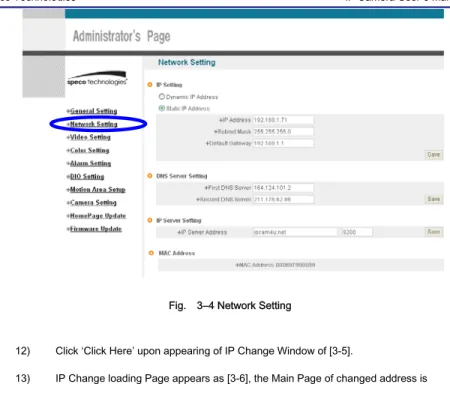Viewport: 450px width, 396px height.
Task: Click the Network Setting page heading
Action: [x=187, y=62]
